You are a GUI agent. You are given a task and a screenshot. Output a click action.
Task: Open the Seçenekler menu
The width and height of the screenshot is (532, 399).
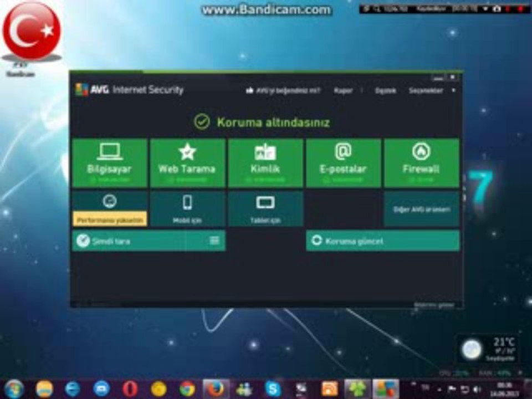point(426,90)
